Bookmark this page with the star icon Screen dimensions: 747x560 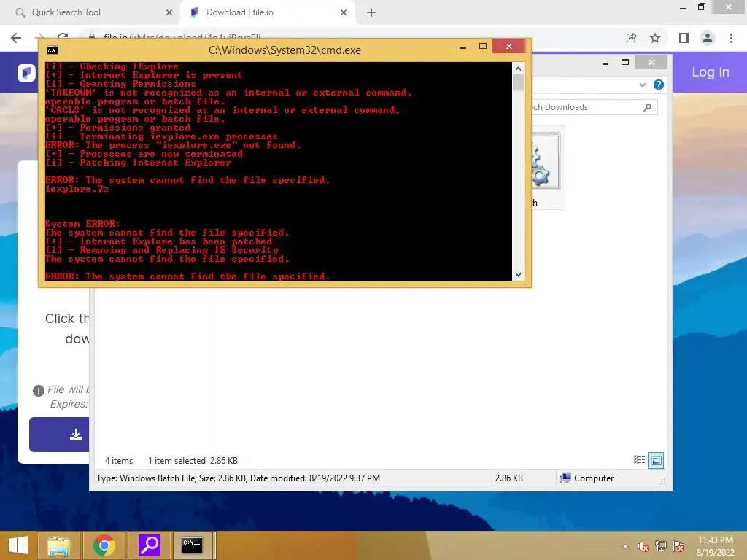pos(655,38)
